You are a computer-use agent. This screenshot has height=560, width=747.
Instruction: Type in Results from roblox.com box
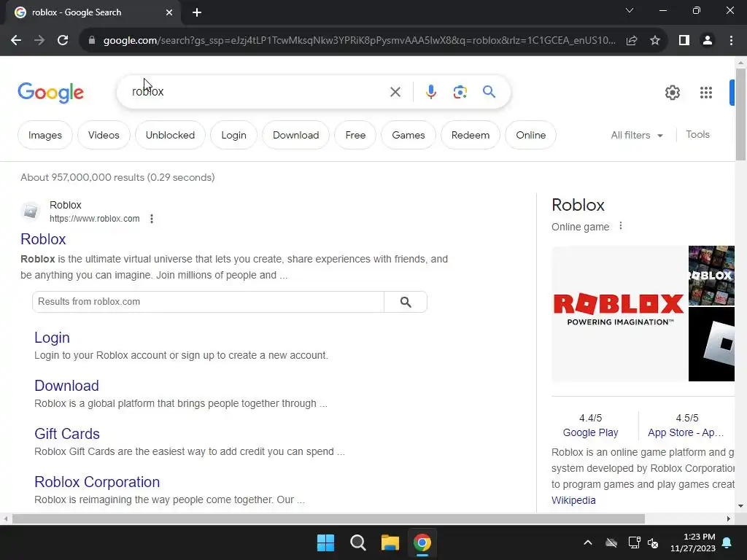pyautogui.click(x=208, y=302)
